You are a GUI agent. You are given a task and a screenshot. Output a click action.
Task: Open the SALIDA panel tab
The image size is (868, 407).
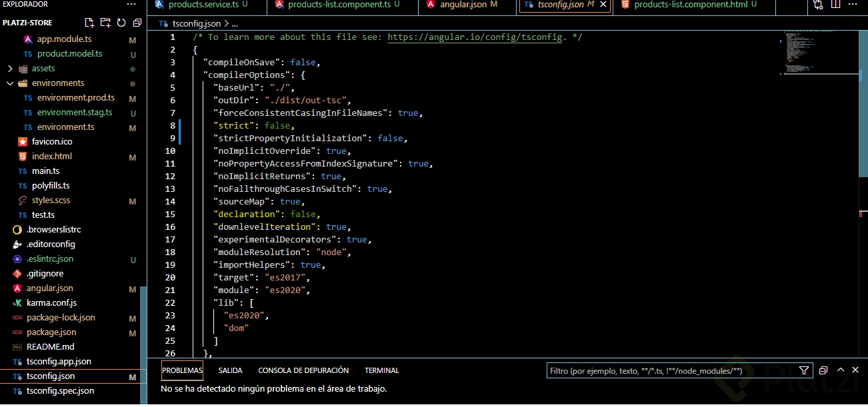point(230,370)
